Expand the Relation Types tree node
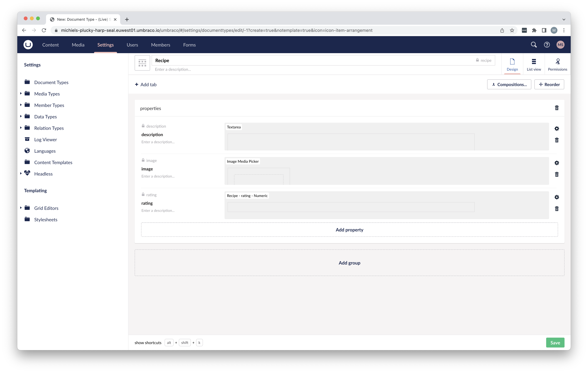Viewport: 588px width, 373px height. tap(21, 128)
